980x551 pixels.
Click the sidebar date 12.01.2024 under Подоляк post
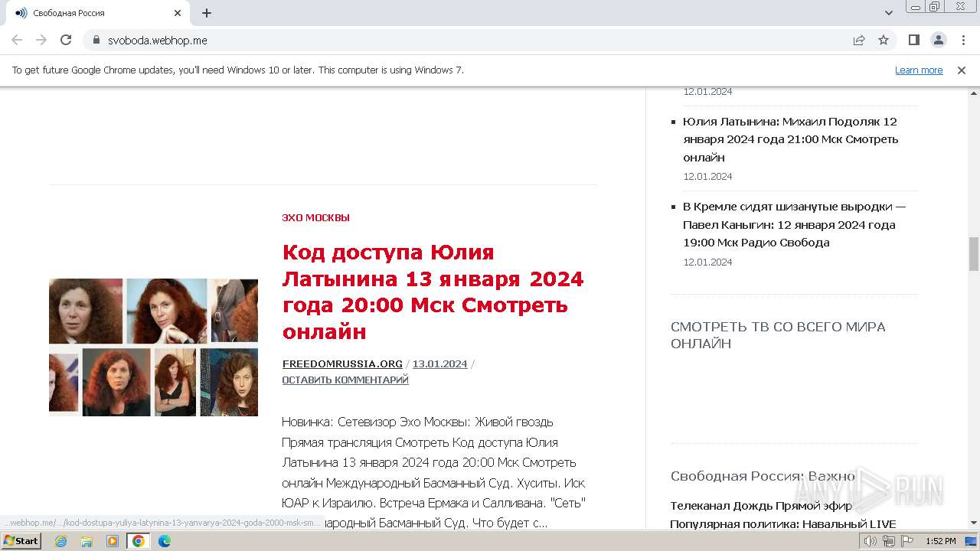[x=707, y=176]
